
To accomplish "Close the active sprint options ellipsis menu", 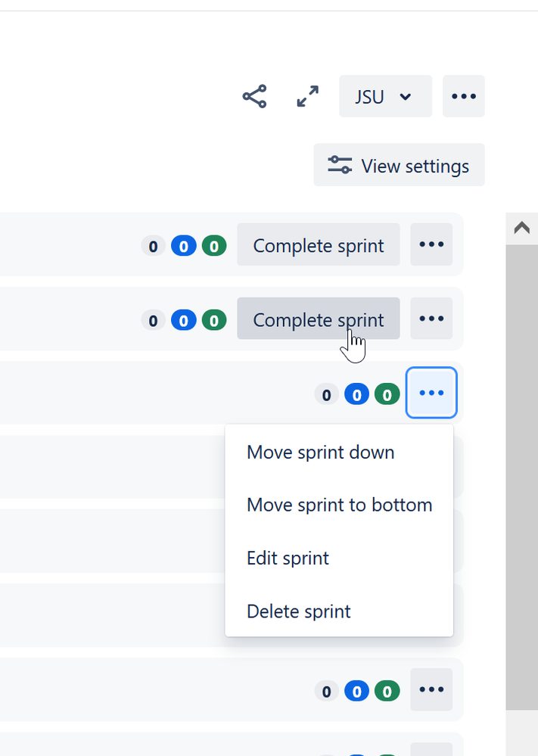I will [x=431, y=393].
